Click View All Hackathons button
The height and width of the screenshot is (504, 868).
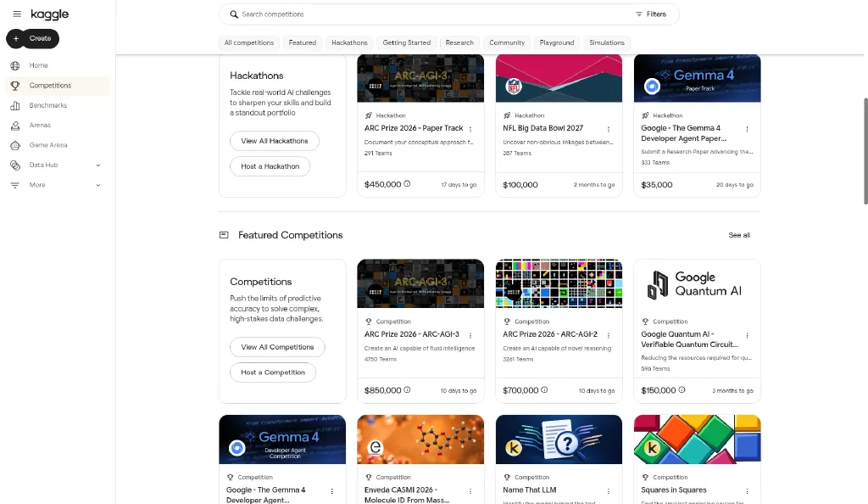point(275,141)
